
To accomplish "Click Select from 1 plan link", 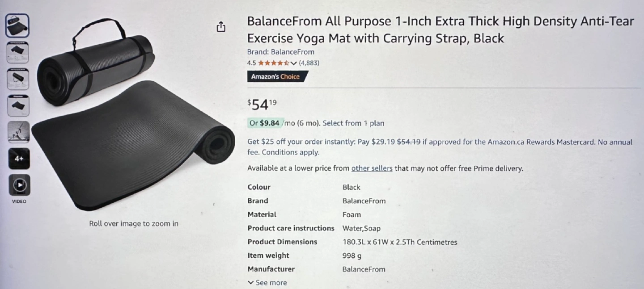I will tap(353, 123).
